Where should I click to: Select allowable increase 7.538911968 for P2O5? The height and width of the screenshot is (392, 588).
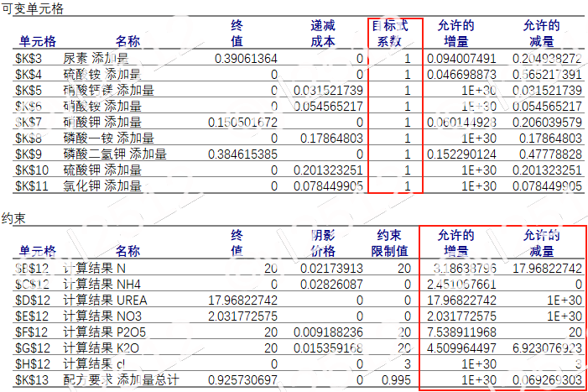click(461, 332)
